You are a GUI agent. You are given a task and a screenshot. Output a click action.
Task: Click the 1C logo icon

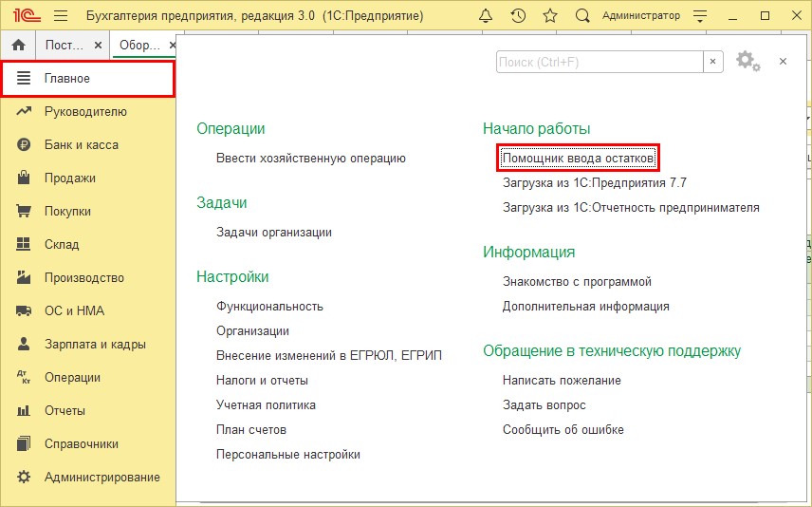pos(27,15)
